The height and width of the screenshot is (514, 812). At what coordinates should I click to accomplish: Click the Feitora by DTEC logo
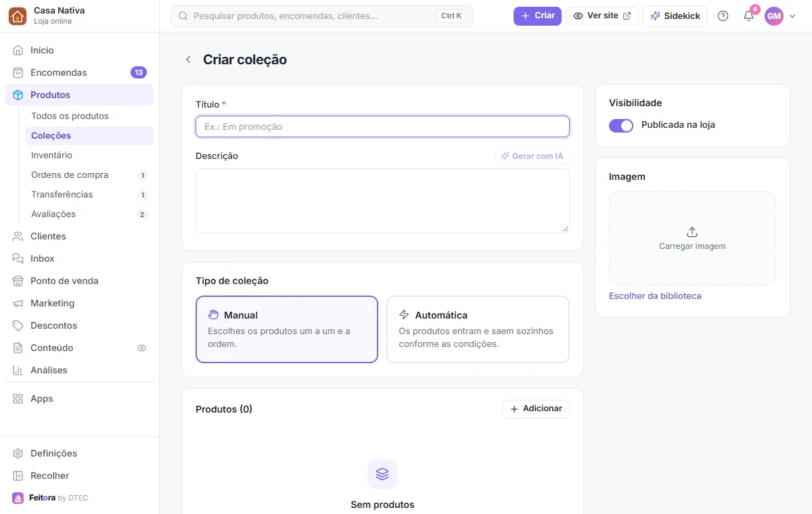pos(50,498)
